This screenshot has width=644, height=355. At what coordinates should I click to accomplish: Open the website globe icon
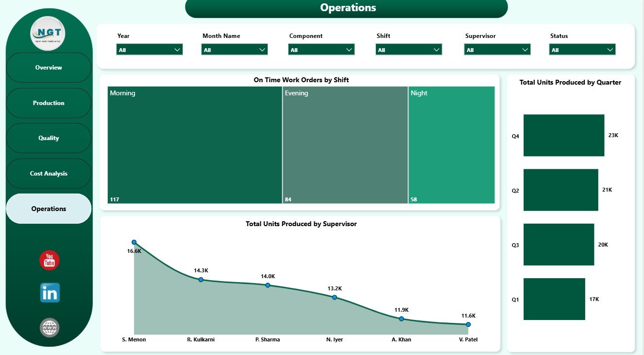50,328
